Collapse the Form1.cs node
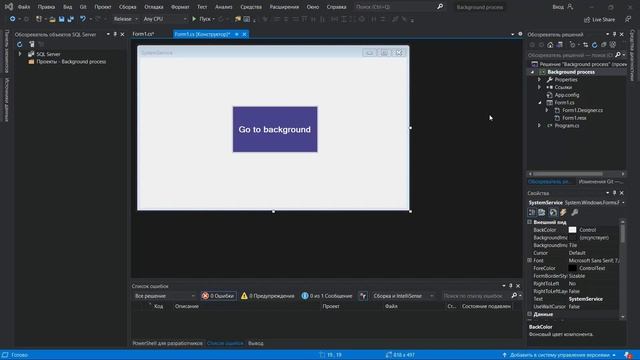The image size is (640, 360). pos(540,102)
